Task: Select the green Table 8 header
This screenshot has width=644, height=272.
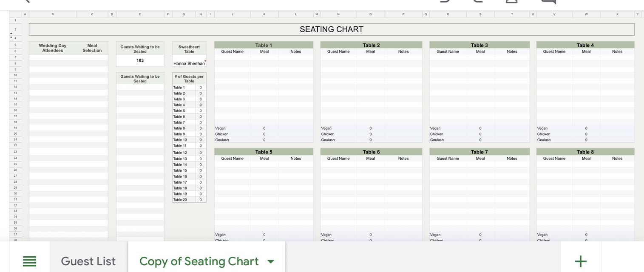Action: pyautogui.click(x=585, y=152)
